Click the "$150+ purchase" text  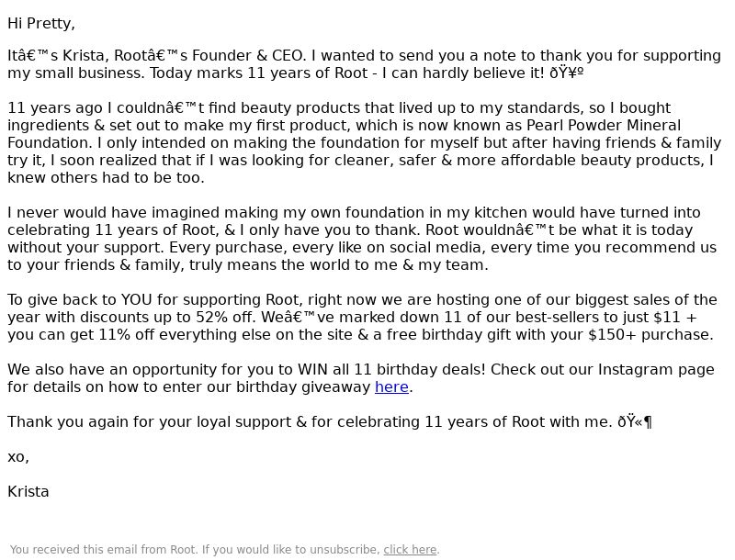point(650,335)
